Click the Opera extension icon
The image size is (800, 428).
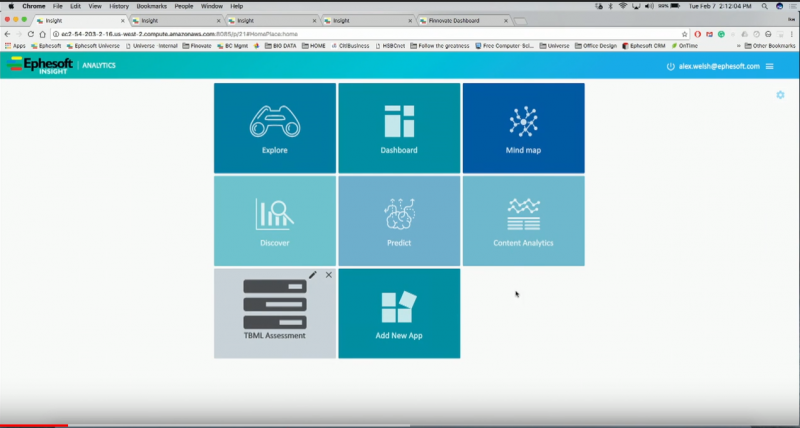click(x=697, y=34)
